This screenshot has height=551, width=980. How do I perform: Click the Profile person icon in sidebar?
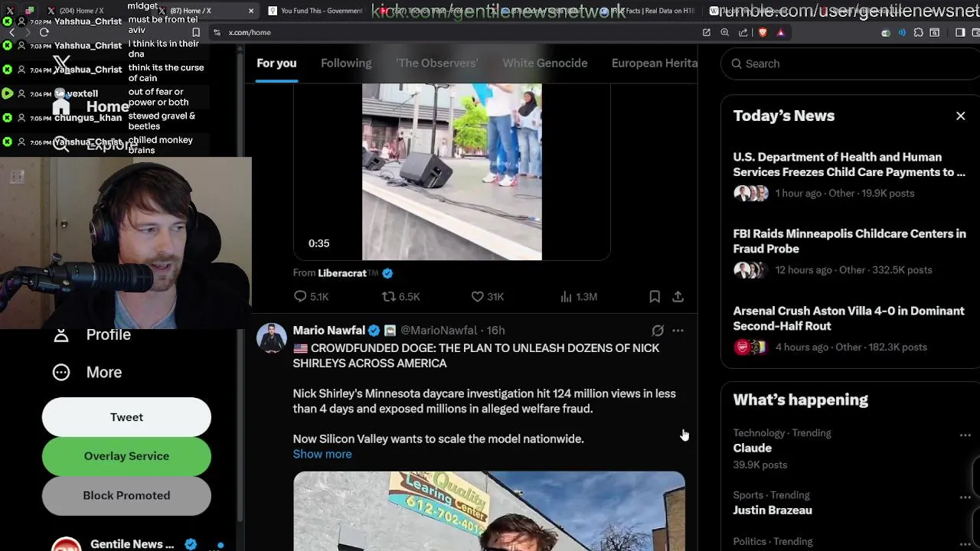click(61, 335)
